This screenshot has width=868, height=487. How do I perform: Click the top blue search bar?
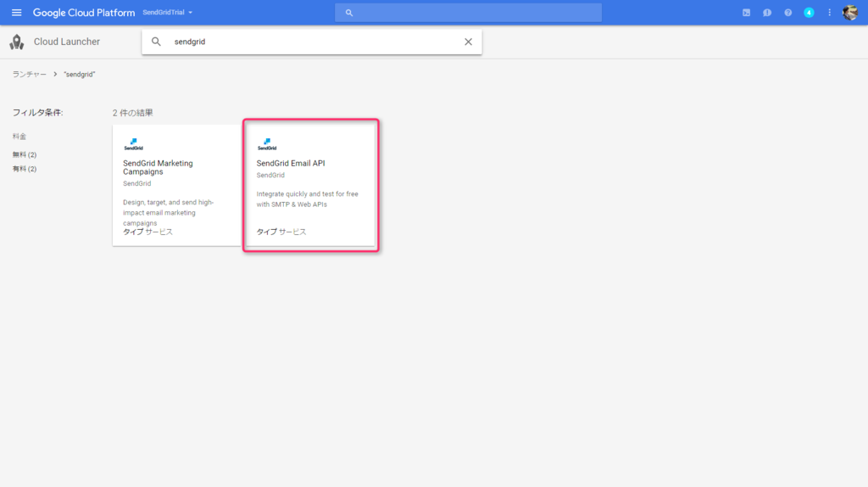[x=468, y=12]
